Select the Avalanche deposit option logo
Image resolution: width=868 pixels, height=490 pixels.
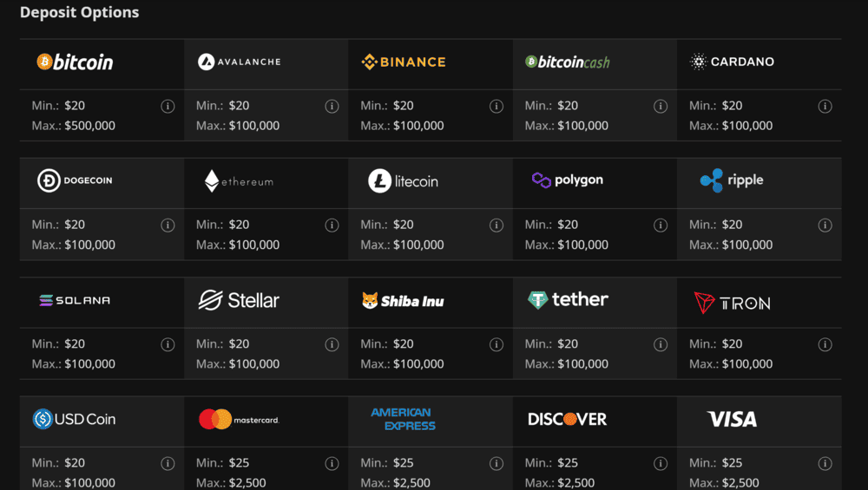pyautogui.click(x=239, y=62)
